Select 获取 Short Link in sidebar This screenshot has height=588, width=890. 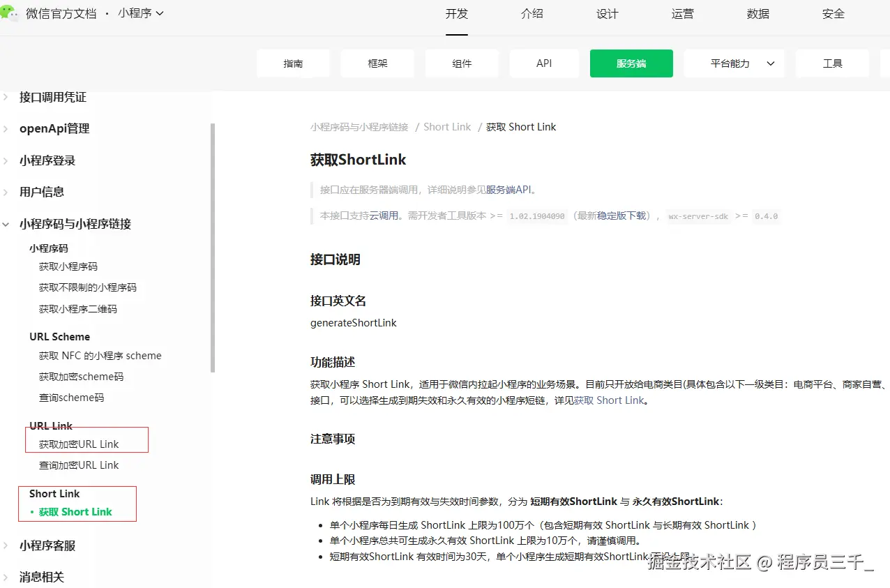click(75, 512)
